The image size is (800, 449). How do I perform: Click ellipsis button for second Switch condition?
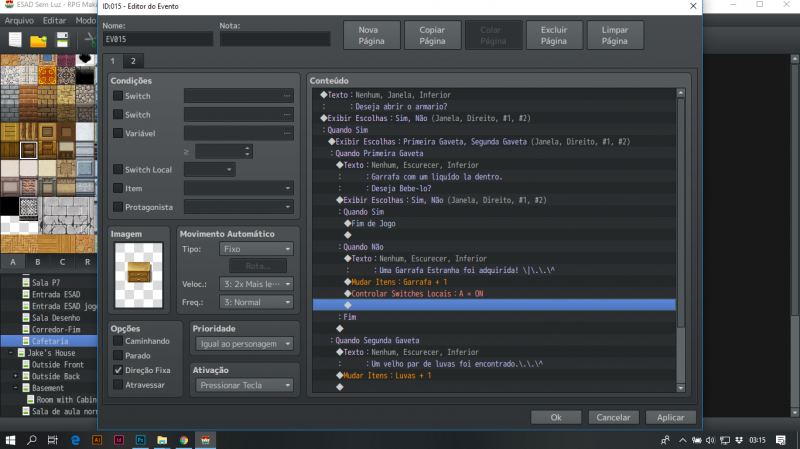287,115
